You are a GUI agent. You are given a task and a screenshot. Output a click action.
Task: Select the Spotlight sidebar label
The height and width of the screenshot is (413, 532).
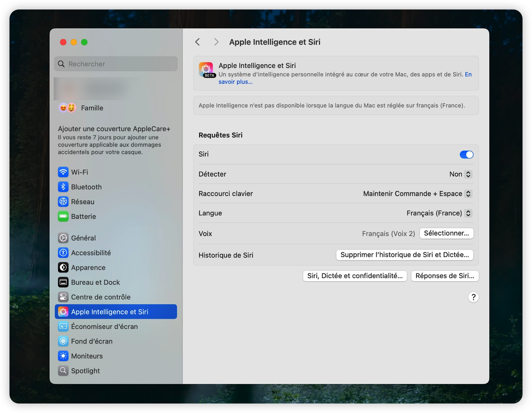click(85, 371)
